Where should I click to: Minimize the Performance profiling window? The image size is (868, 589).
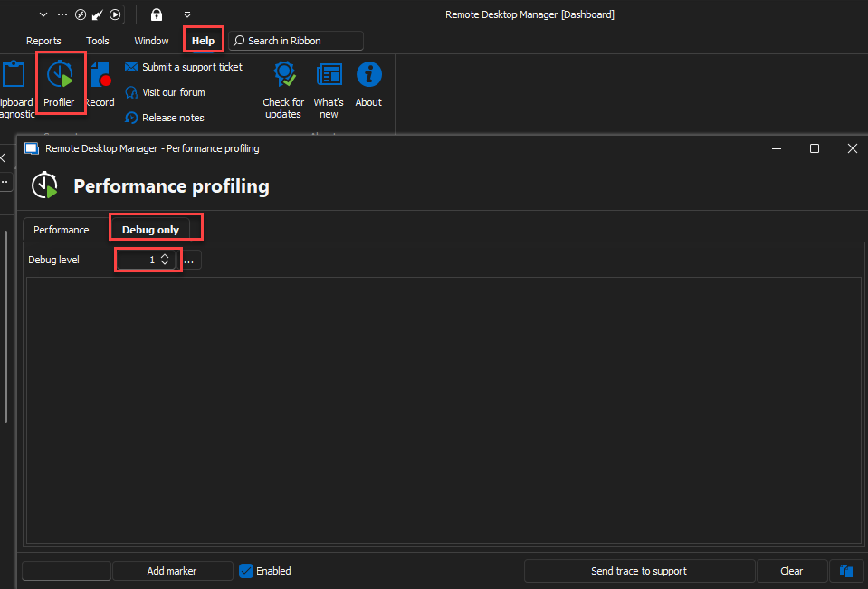coord(777,148)
